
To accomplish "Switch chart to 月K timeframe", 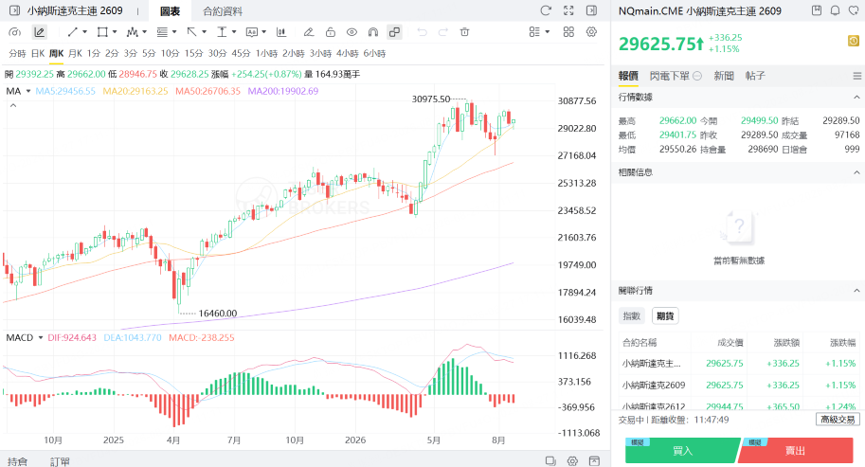I will 75,53.
